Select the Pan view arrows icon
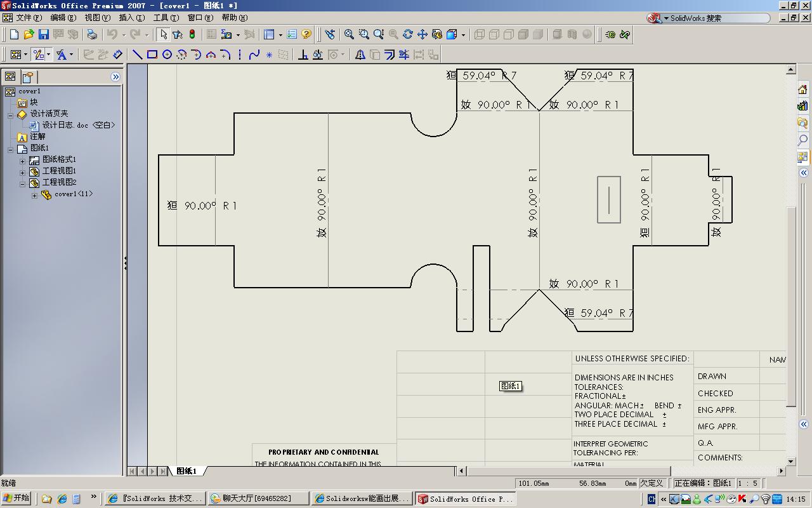 tap(422, 34)
